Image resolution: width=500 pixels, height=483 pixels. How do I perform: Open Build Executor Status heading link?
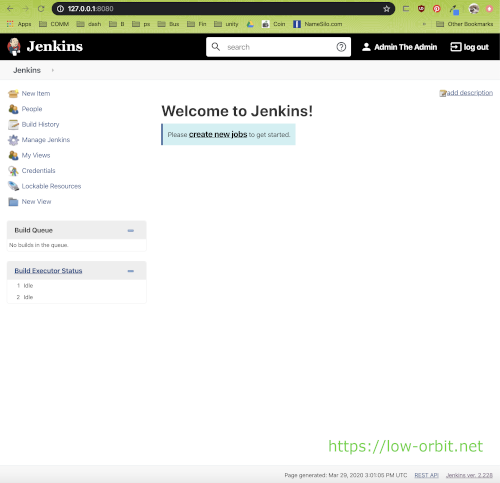[48, 271]
